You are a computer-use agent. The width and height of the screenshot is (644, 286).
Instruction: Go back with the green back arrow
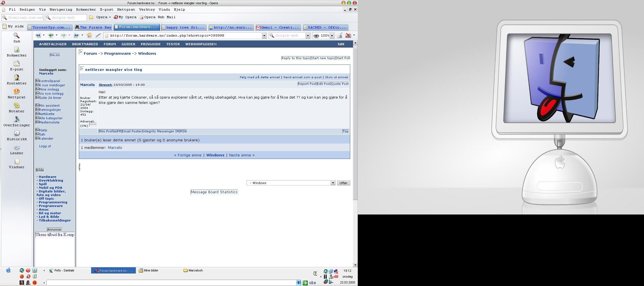coord(51,35)
